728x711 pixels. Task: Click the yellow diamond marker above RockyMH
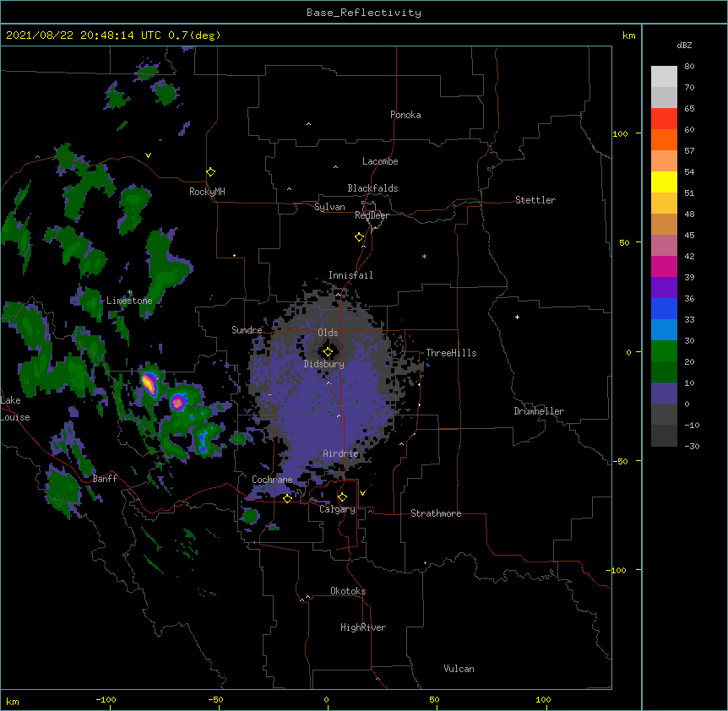[x=211, y=172]
